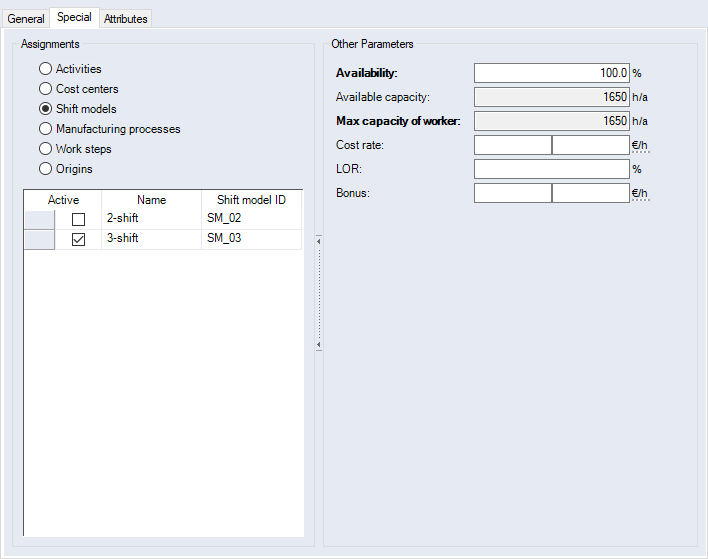Enable the 2-shift Active checkbox
The width and height of the screenshot is (708, 559).
pos(78,219)
